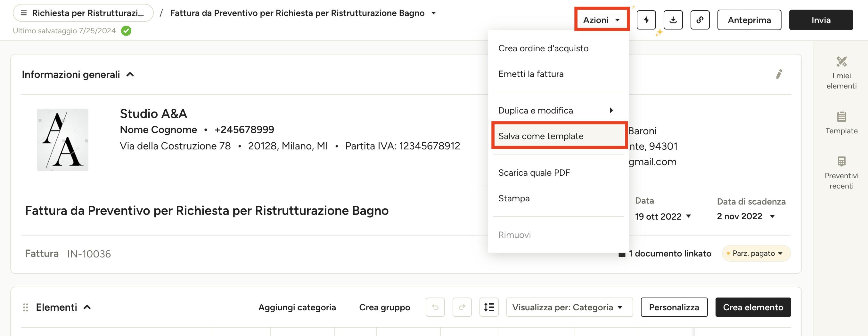This screenshot has height=336, width=868.
Task: Open the Parz. pagato status dropdown
Action: [756, 253]
